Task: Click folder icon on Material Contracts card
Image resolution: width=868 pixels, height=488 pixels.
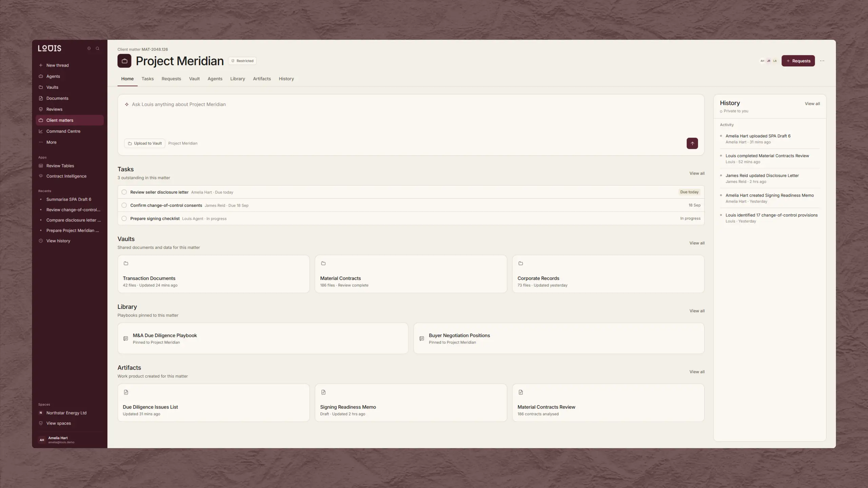Action: [323, 263]
